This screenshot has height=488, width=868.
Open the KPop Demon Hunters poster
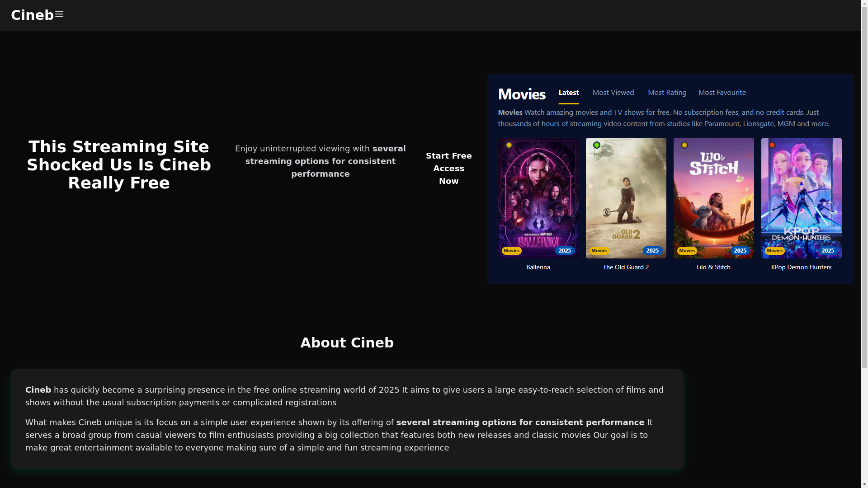pos(801,198)
